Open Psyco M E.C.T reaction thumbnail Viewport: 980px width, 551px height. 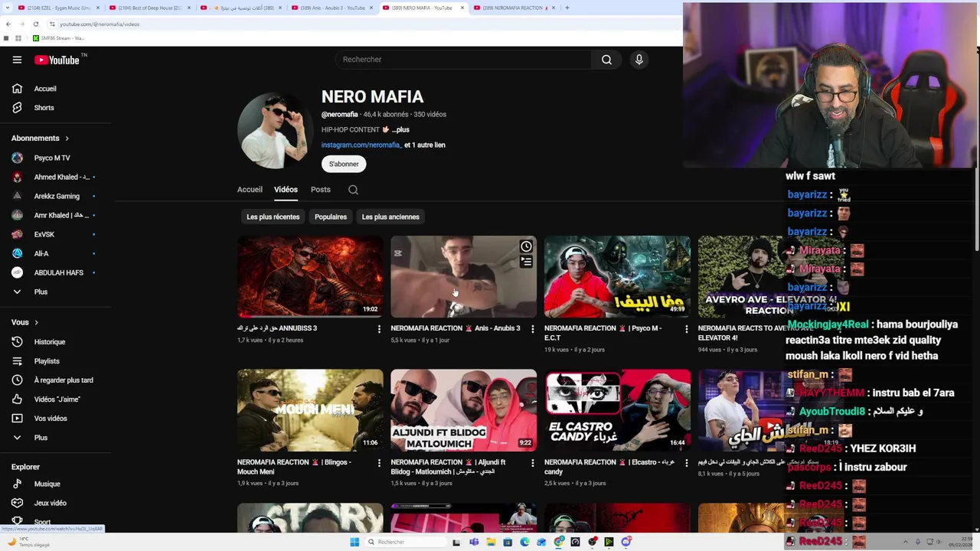coord(617,276)
